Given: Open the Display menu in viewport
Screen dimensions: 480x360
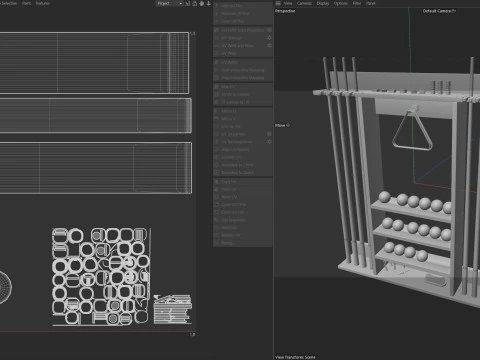Looking at the screenshot, I should [323, 3].
